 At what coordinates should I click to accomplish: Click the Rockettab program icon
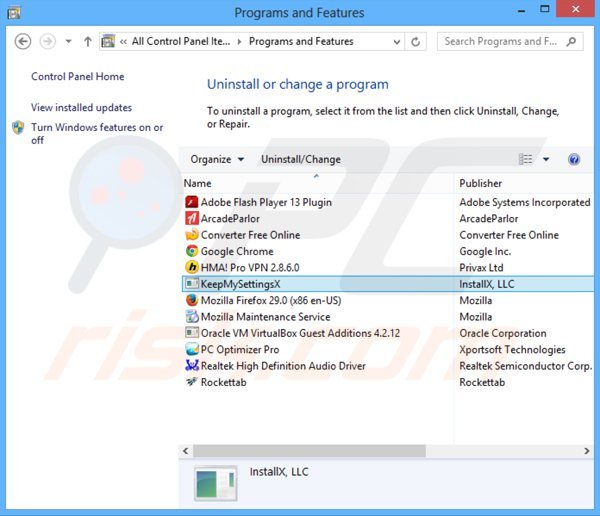191,382
